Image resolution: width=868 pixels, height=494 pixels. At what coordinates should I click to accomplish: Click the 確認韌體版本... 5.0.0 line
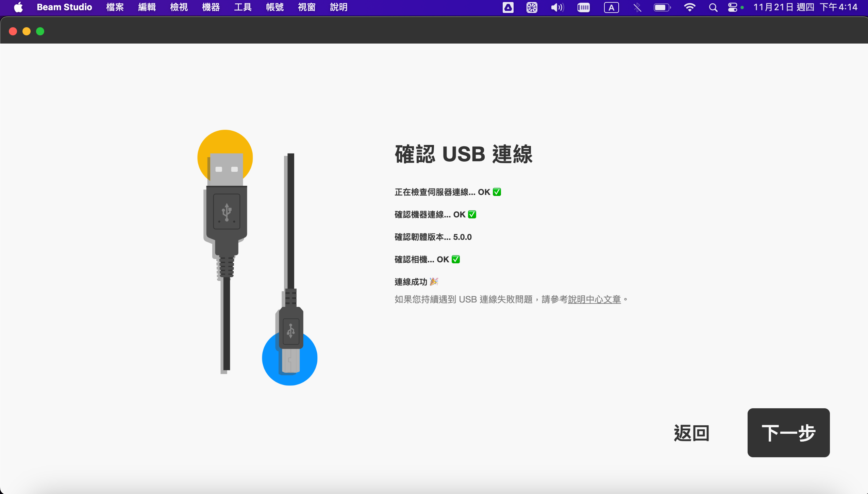pyautogui.click(x=433, y=237)
